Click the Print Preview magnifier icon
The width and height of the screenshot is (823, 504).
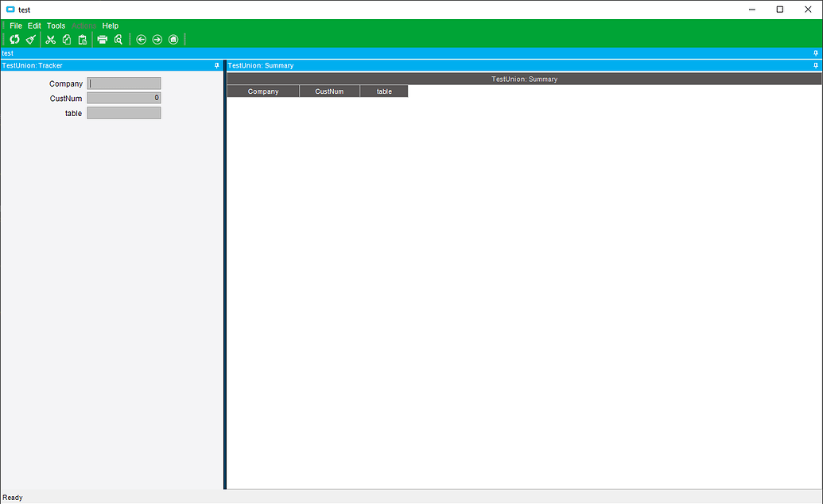click(x=118, y=39)
